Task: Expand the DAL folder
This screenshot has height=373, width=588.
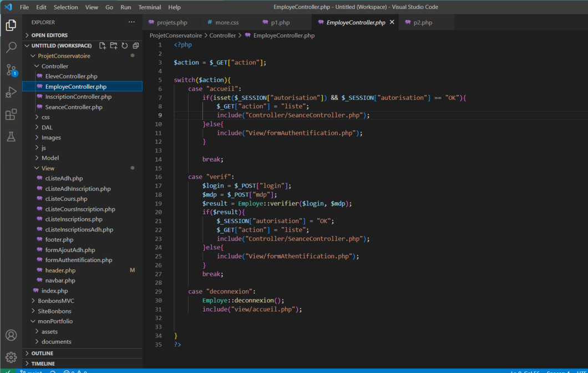Action: [47, 127]
